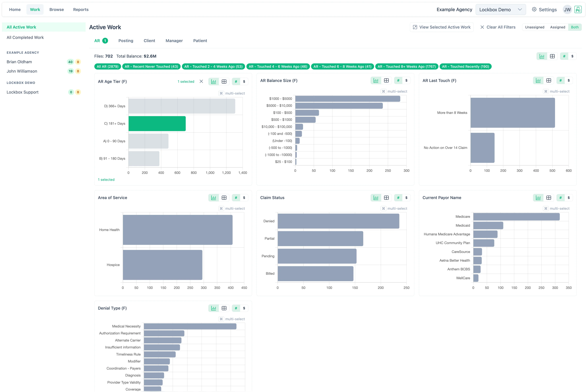Show AR Balance Size bar chart view
The width and height of the screenshot is (586, 392).
pos(376,80)
